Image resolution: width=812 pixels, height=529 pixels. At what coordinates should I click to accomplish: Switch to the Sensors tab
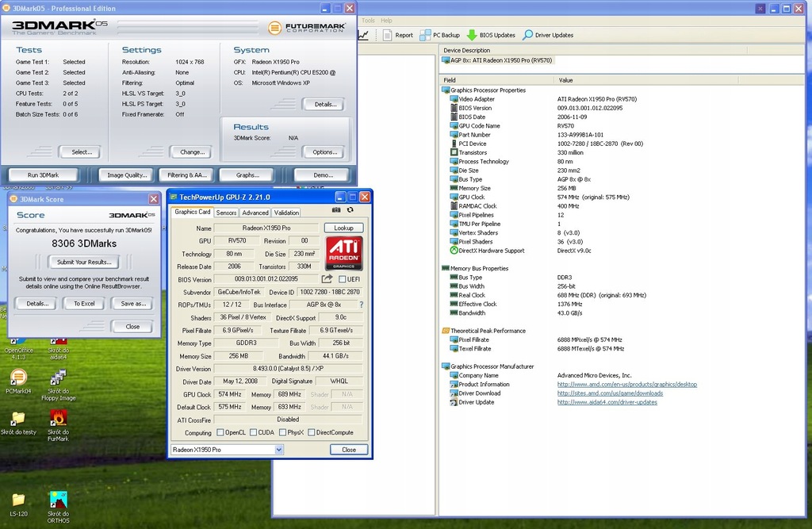tap(226, 213)
